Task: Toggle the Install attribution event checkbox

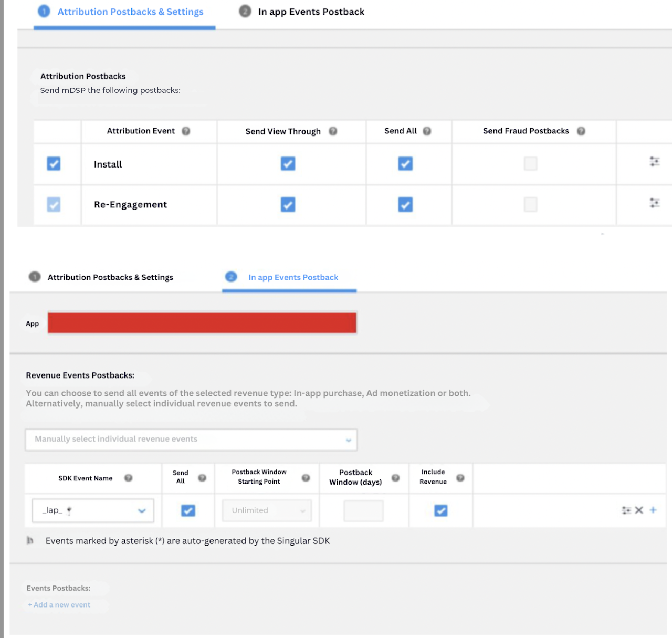Action: pyautogui.click(x=54, y=164)
